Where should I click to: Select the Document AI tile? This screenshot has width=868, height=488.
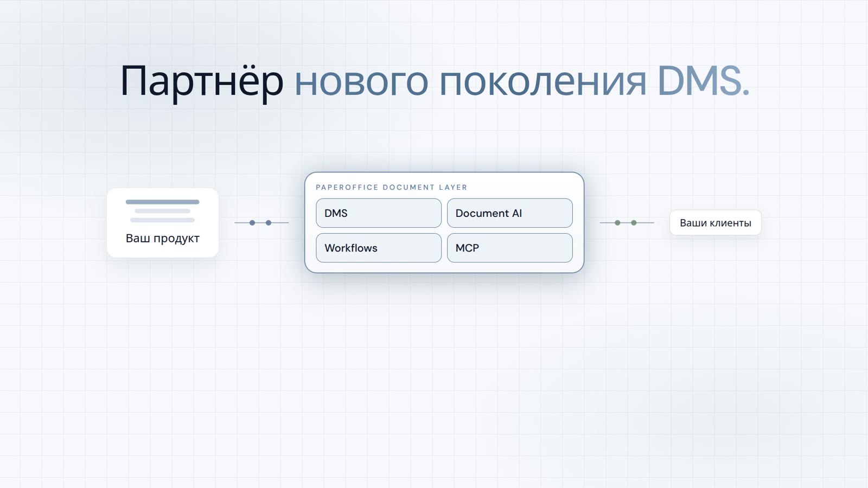pyautogui.click(x=510, y=213)
